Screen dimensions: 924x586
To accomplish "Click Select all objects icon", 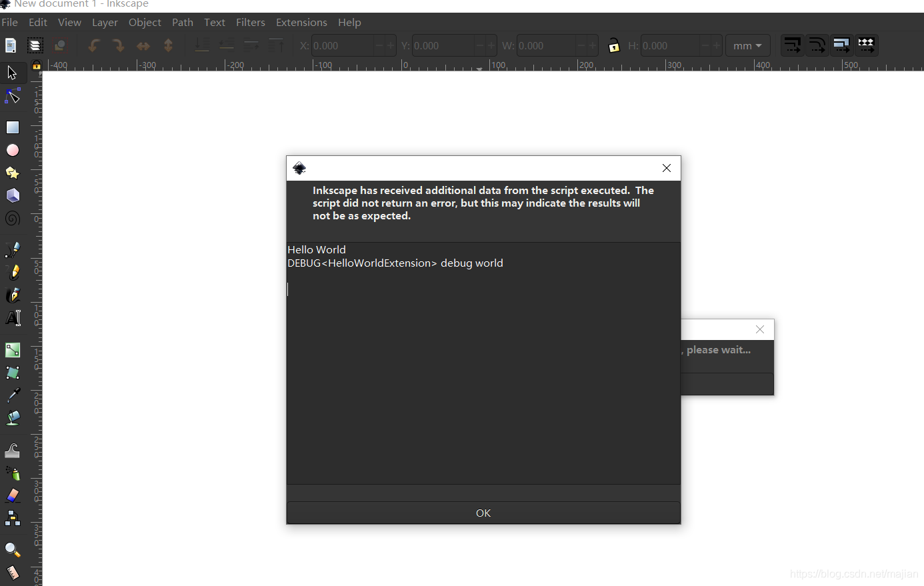I will point(11,45).
